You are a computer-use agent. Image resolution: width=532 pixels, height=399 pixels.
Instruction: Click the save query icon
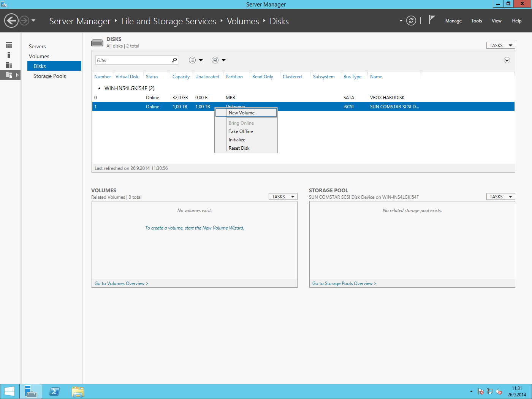point(215,60)
